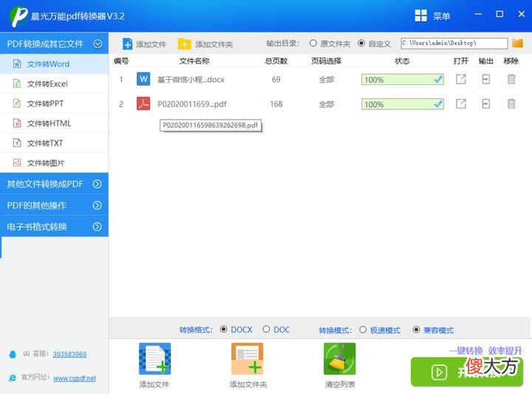Open official website www.cgpdf.net link
The height and width of the screenshot is (394, 532).
pyautogui.click(x=75, y=378)
